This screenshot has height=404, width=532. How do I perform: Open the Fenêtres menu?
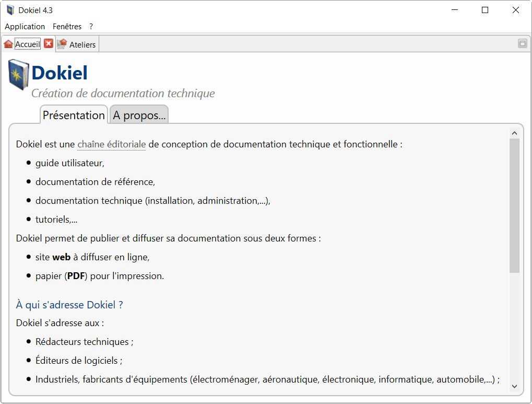point(67,26)
